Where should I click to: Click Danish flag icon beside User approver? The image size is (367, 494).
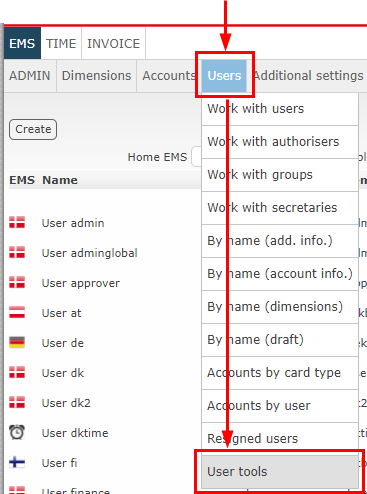click(x=17, y=282)
